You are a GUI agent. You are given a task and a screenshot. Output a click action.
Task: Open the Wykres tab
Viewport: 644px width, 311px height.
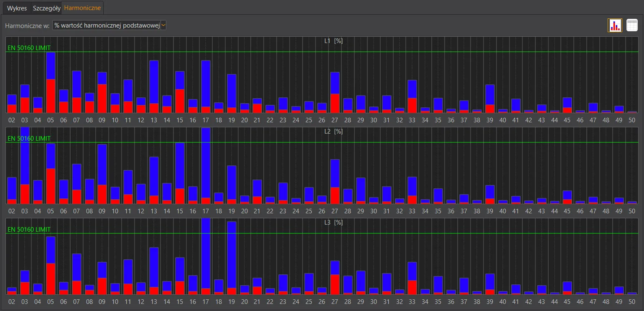(17, 8)
